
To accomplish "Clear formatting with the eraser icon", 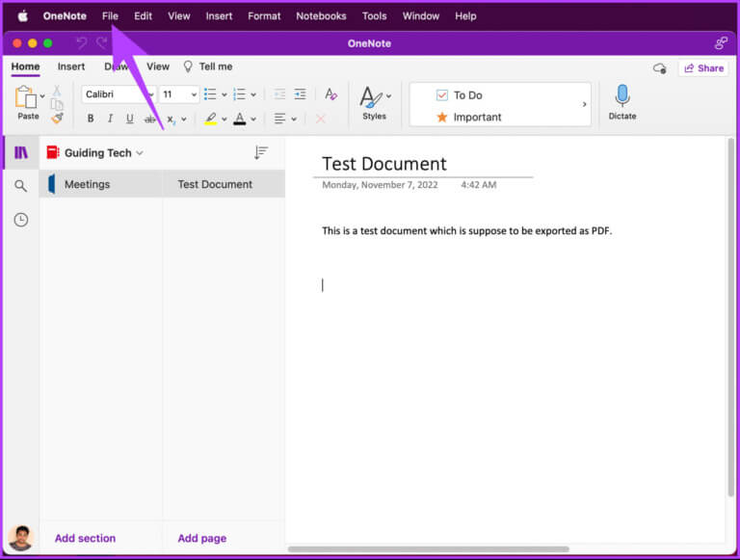I will pos(330,93).
